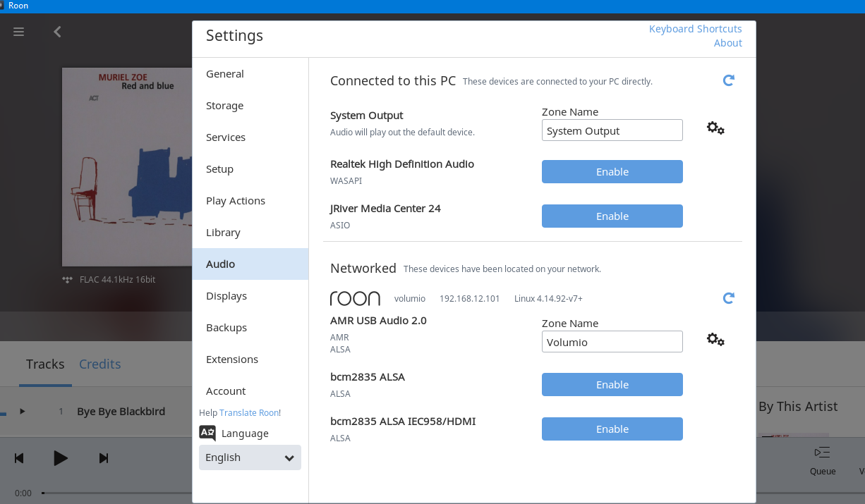
Task: Switch to the Credits tab
Action: tap(100, 364)
